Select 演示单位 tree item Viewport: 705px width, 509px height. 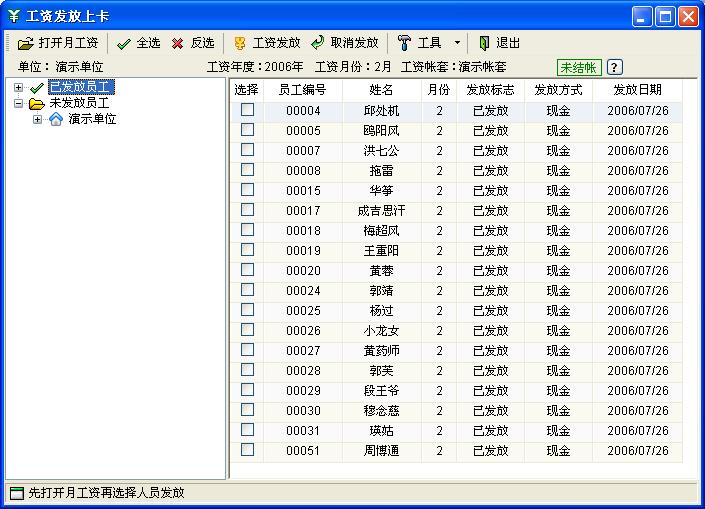(92, 119)
